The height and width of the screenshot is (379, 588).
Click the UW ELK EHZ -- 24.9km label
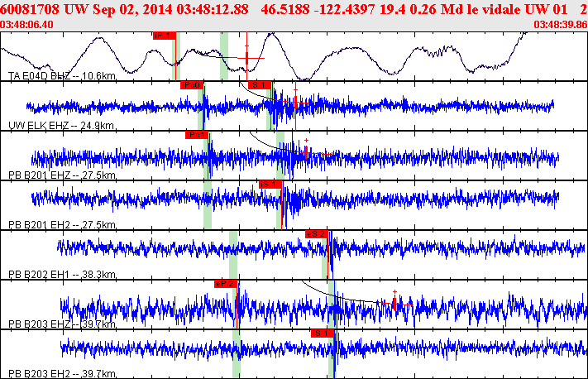61,125
